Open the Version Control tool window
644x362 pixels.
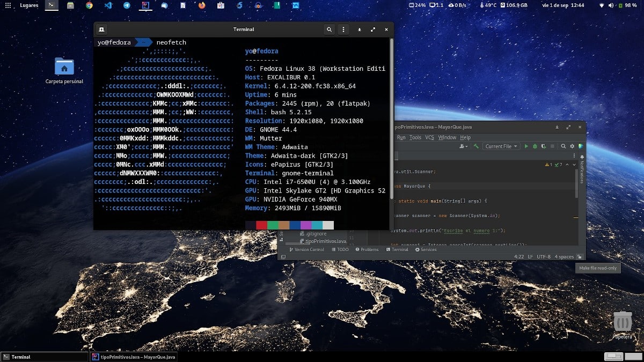(306, 249)
